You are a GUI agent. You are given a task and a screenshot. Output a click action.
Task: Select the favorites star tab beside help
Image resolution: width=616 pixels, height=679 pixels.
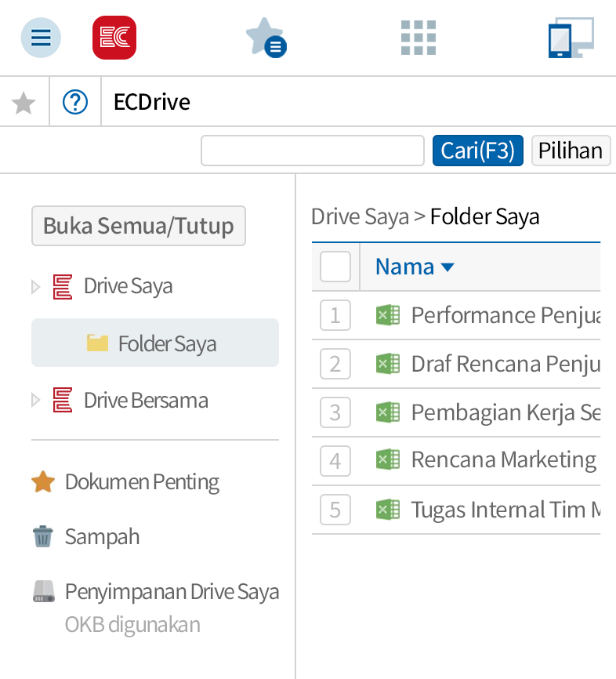click(24, 101)
